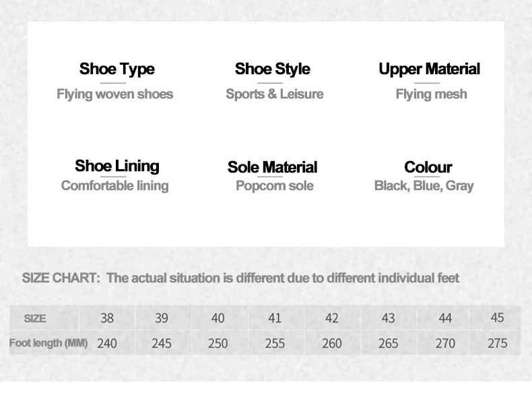This screenshot has width=532, height=399.
Task: Pick size 38 in the size chart
Action: click(x=107, y=318)
